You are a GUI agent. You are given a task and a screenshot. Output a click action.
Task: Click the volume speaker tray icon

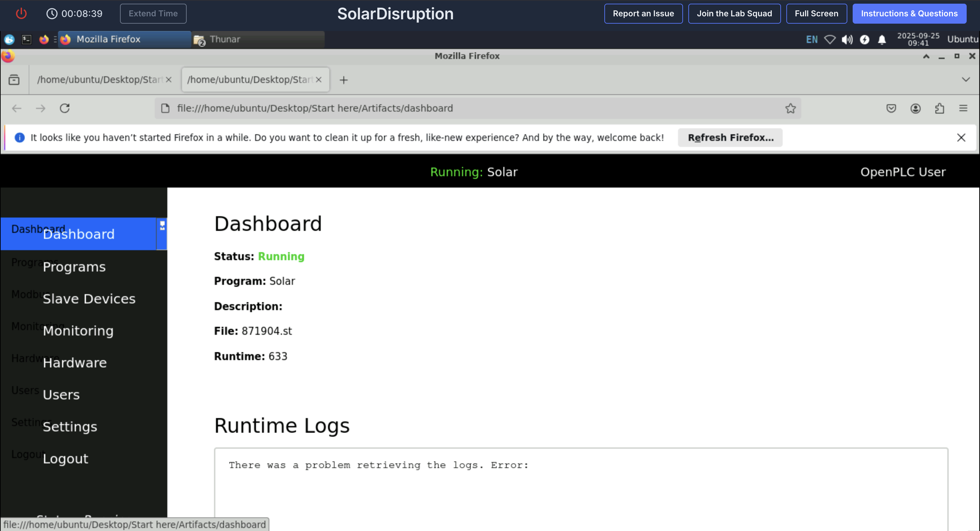(x=847, y=40)
